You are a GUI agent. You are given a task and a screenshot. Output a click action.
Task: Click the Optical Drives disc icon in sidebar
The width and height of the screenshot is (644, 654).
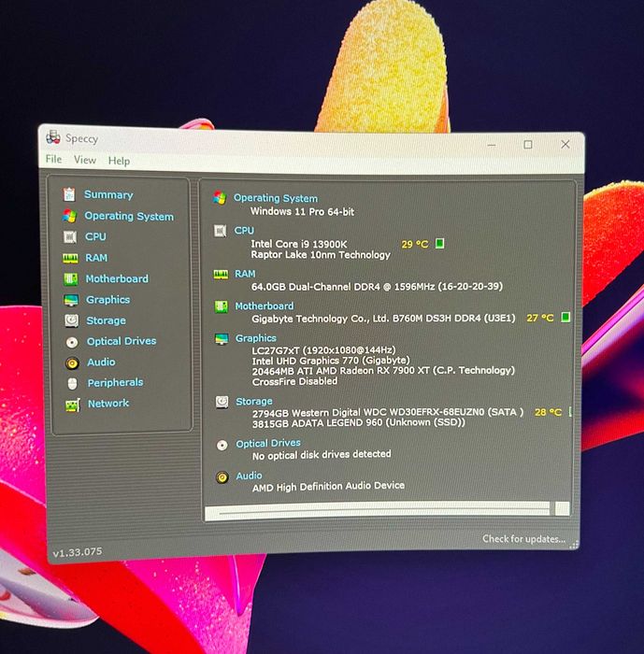coord(72,343)
